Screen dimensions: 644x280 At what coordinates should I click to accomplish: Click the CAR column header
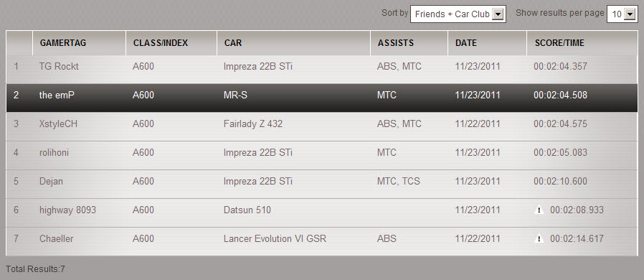(233, 43)
